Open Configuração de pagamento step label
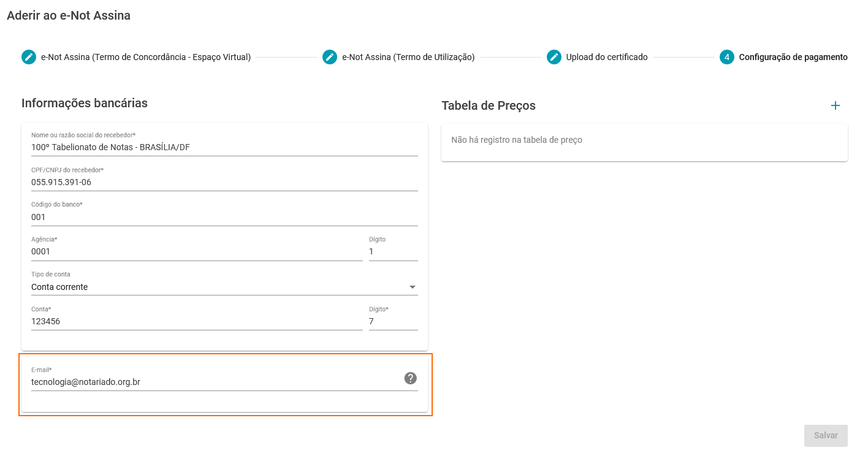The height and width of the screenshot is (453, 868). click(793, 57)
